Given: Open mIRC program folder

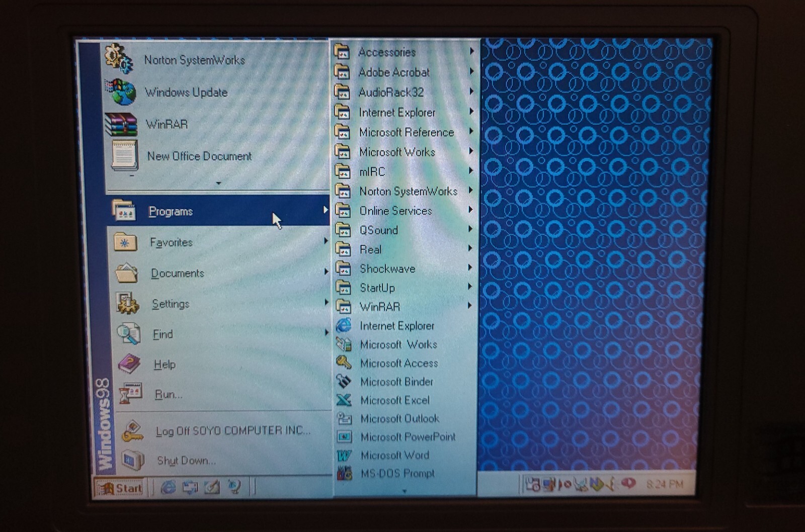Looking at the screenshot, I should [404, 171].
